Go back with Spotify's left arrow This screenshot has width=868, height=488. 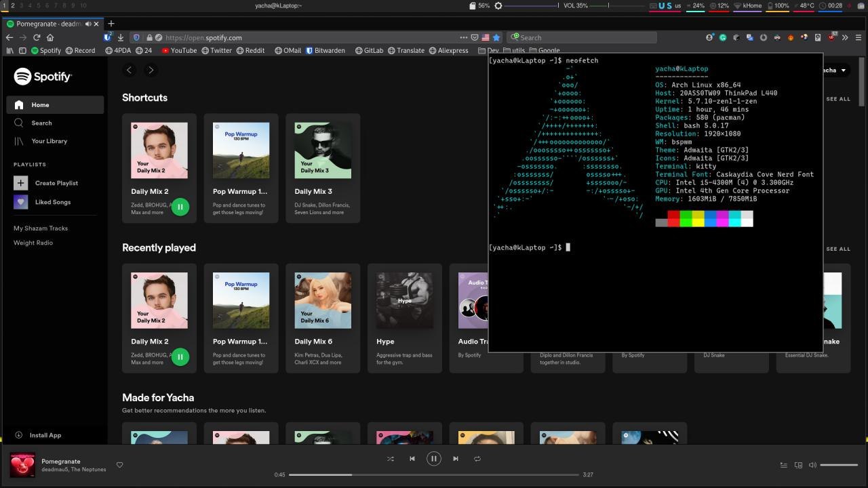point(130,70)
